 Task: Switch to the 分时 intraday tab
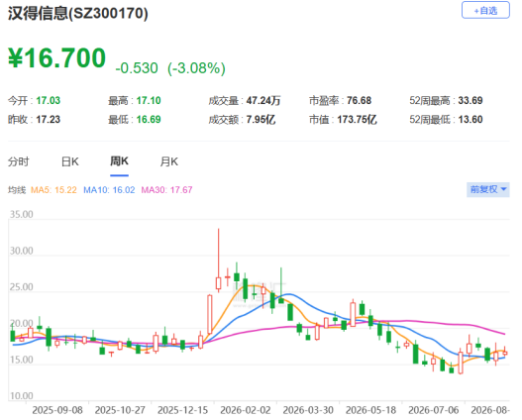(x=19, y=161)
